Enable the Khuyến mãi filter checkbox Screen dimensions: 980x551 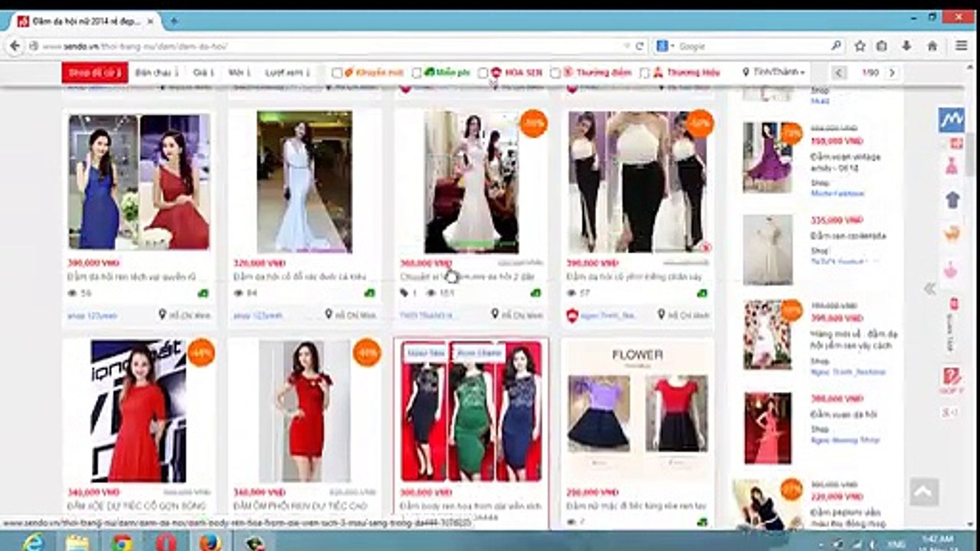point(337,73)
